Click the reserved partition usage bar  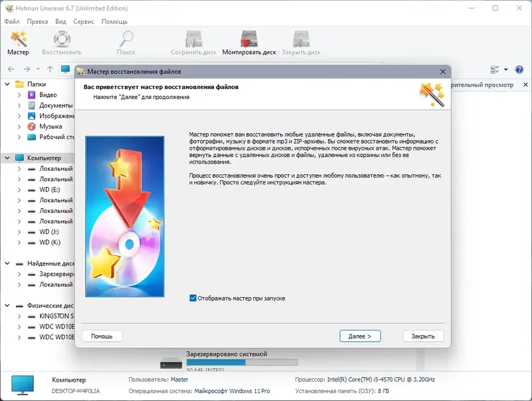(x=242, y=362)
